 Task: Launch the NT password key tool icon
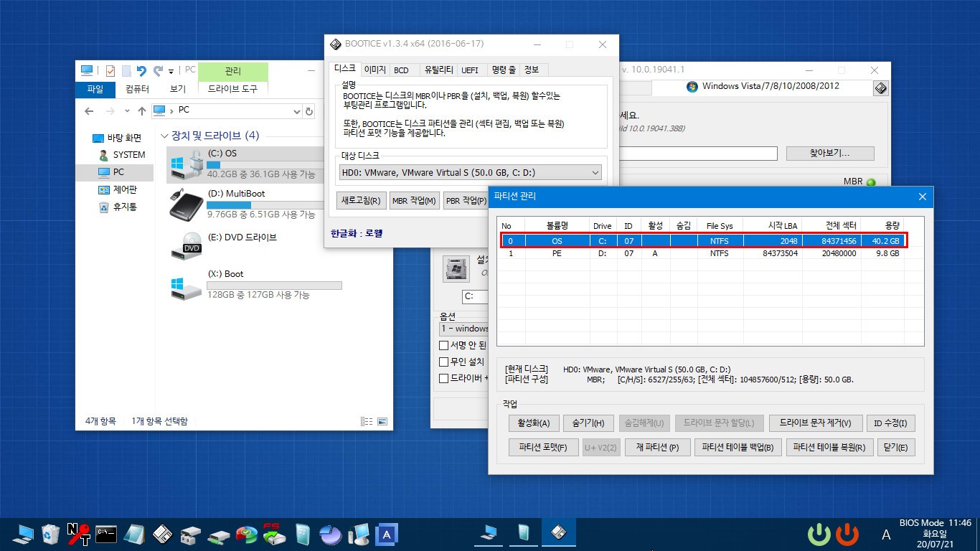pyautogui.click(x=78, y=534)
